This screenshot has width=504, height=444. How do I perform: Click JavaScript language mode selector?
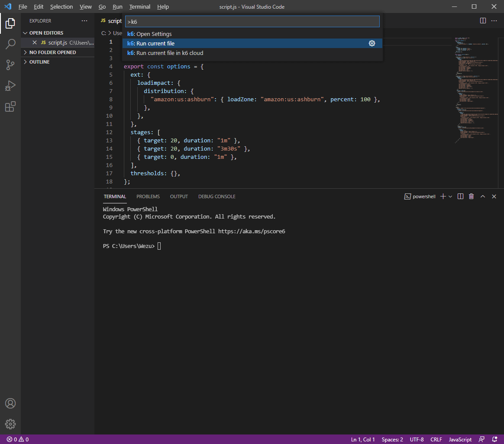coord(460,439)
